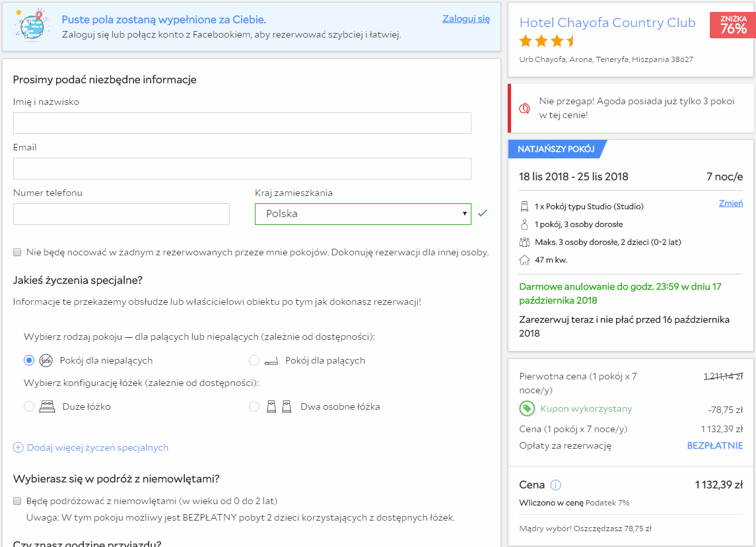This screenshot has height=547, width=756.
Task: Click the globe illustration in the login banner
Action: [x=32, y=25]
